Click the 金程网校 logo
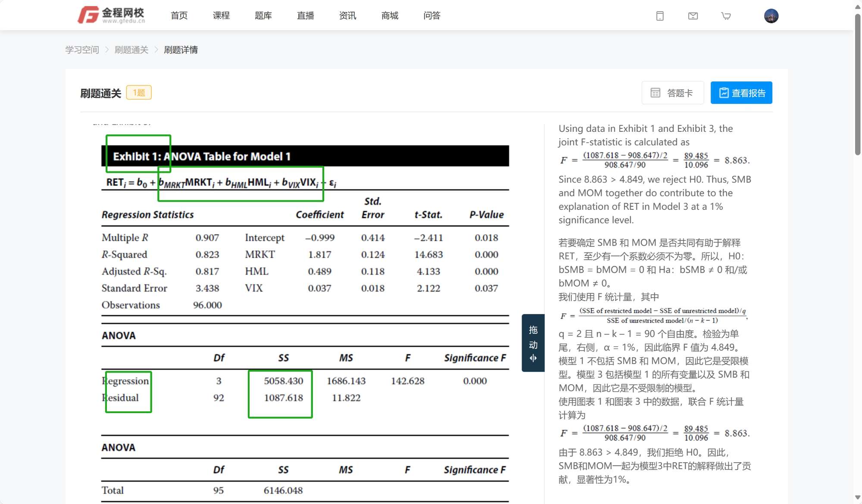Image resolution: width=862 pixels, height=504 pixels. (112, 15)
